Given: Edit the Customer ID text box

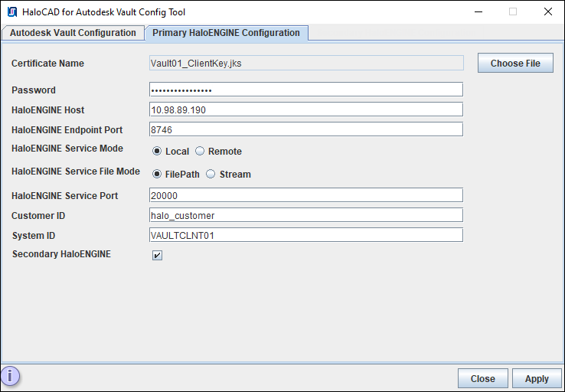Looking at the screenshot, I should point(306,215).
